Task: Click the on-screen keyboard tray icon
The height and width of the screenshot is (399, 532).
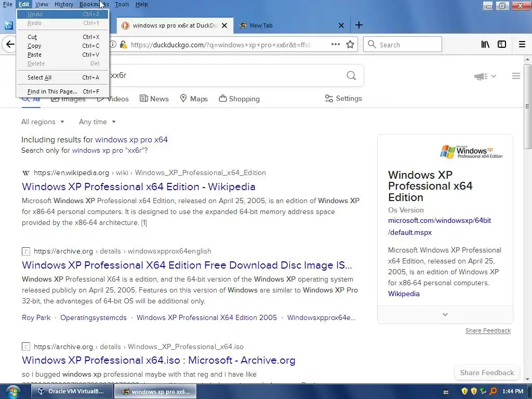Action: 446,392
